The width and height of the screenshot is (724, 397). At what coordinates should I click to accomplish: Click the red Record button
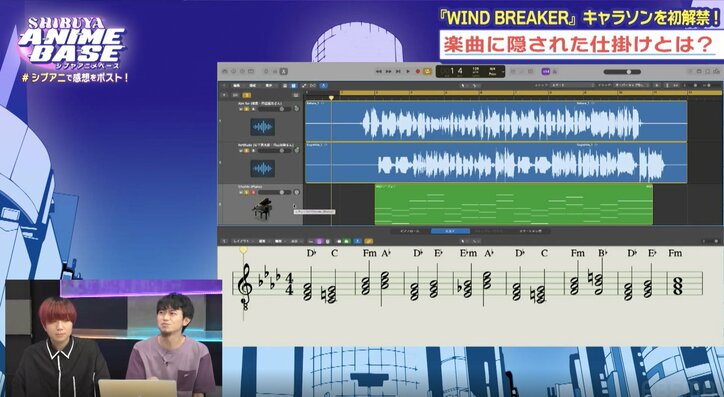(x=418, y=72)
